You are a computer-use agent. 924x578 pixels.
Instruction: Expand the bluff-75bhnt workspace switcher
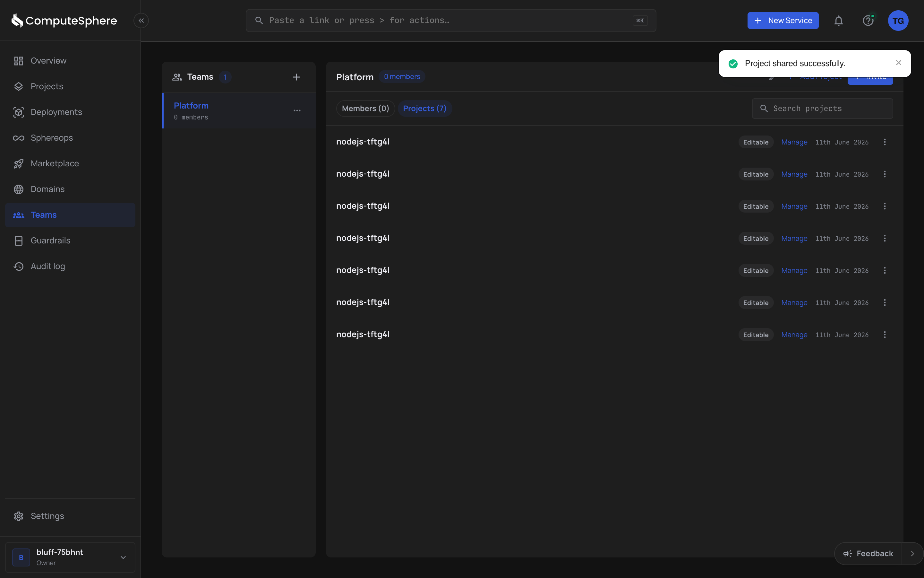click(x=70, y=557)
